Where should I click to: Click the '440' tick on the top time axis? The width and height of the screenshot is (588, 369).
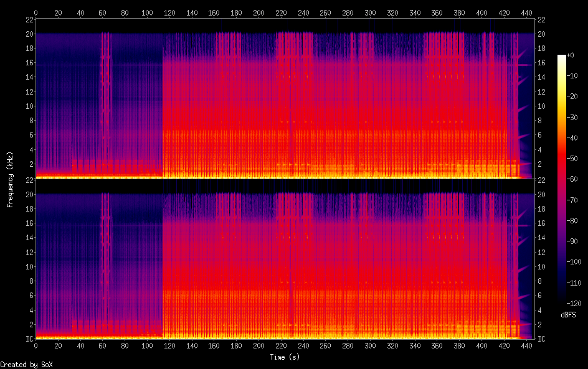click(528, 12)
